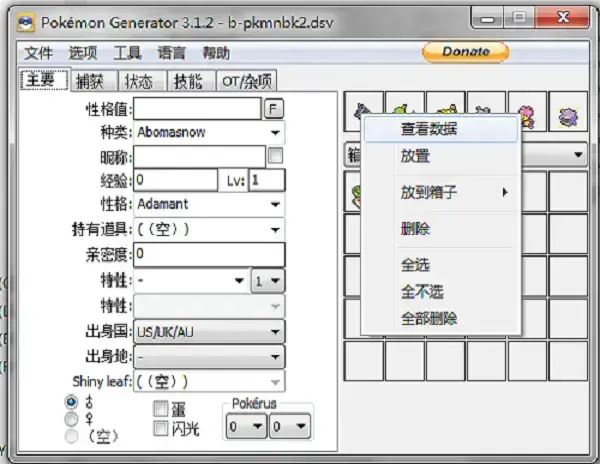Choose the male gender radio button
This screenshot has width=600, height=464.
tap(71, 402)
